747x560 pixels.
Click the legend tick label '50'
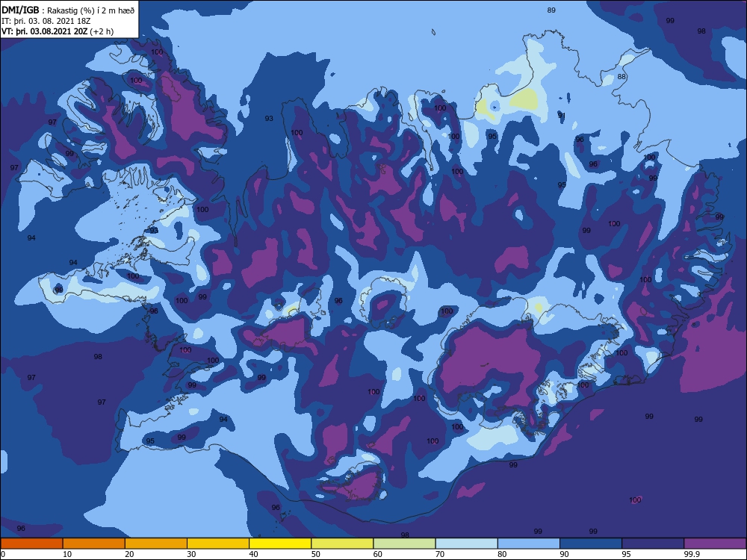316,554
